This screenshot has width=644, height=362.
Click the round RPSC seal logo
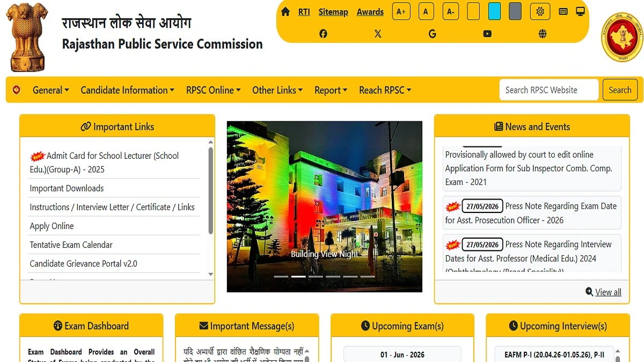(621, 37)
